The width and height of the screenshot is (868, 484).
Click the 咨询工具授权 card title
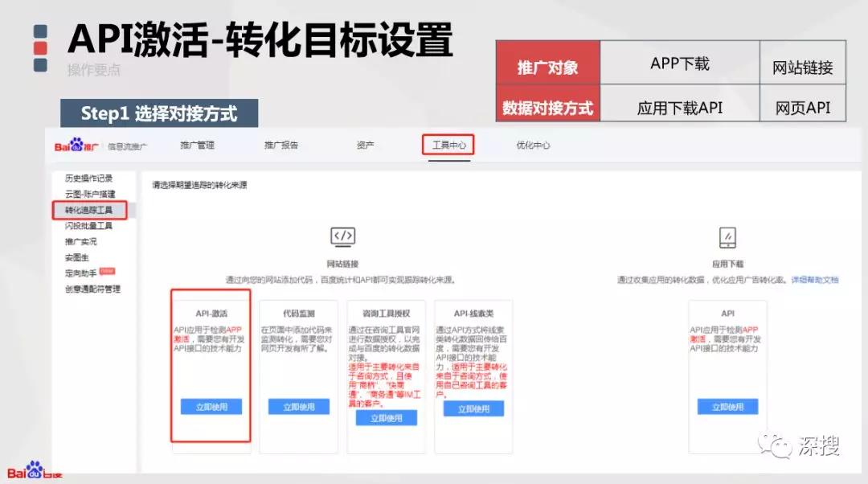tap(387, 314)
